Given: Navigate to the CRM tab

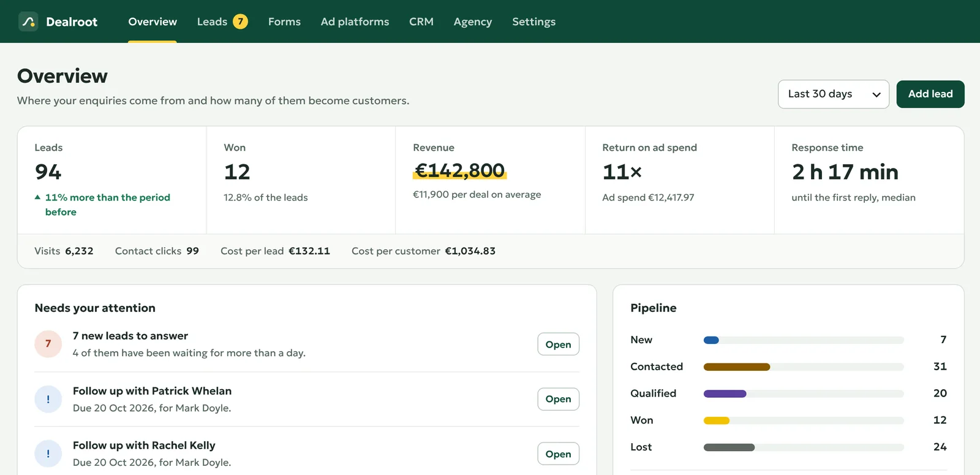Looking at the screenshot, I should 421,21.
